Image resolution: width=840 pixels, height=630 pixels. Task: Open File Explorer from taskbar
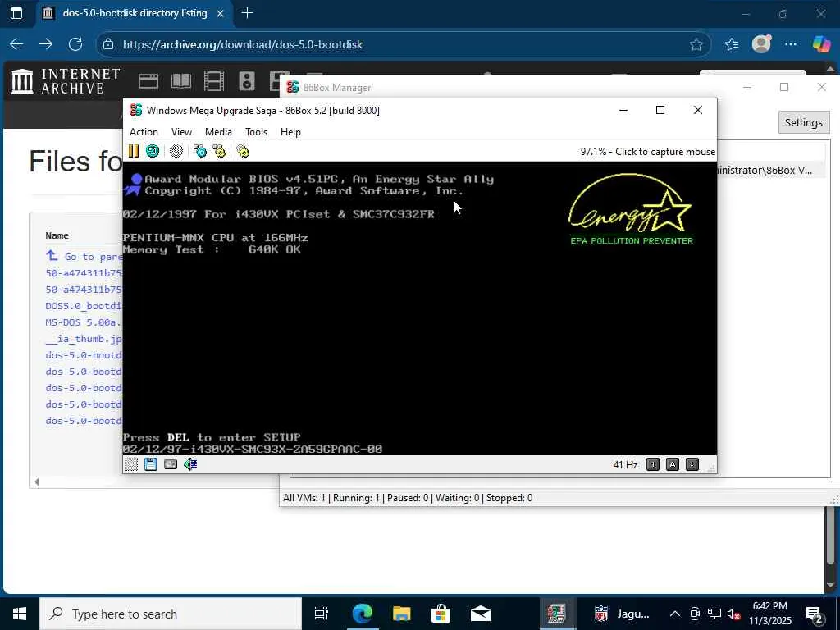point(401,614)
